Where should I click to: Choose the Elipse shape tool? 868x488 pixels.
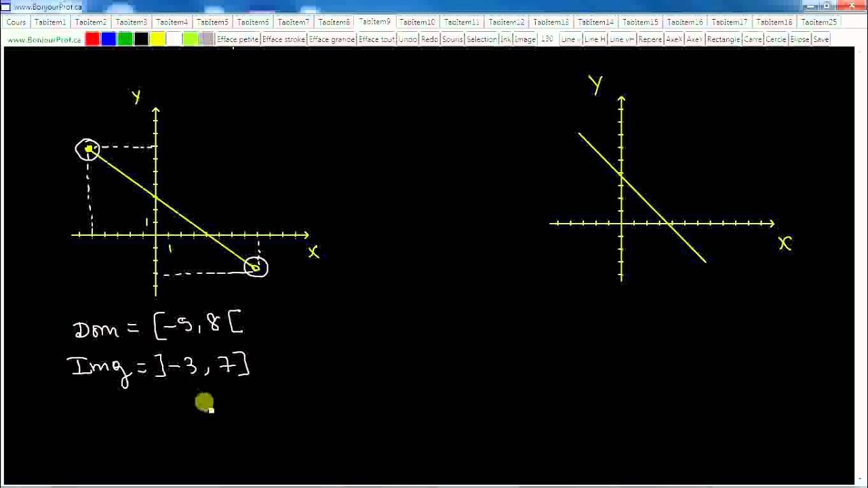(800, 39)
